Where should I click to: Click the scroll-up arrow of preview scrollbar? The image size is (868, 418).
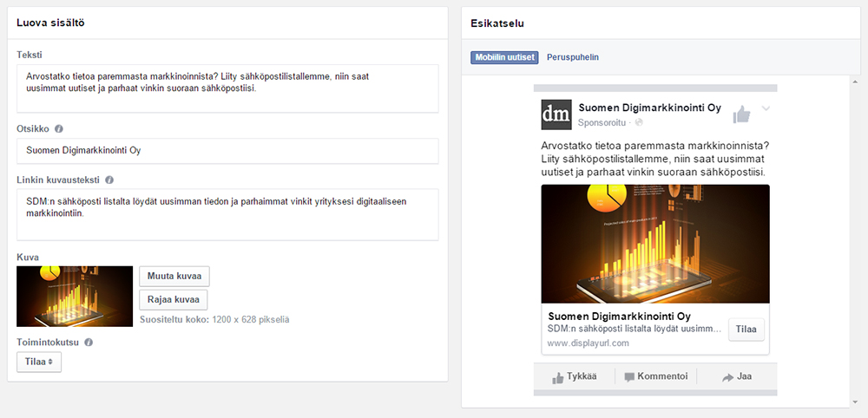coord(853,82)
